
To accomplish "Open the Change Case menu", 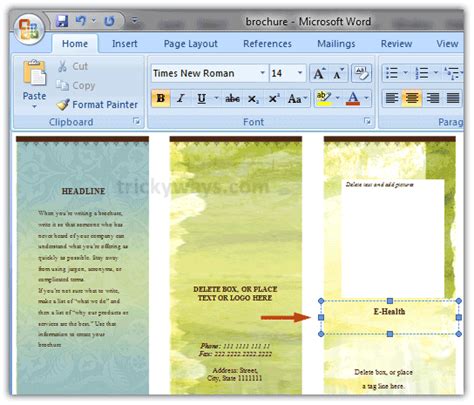I will [297, 99].
